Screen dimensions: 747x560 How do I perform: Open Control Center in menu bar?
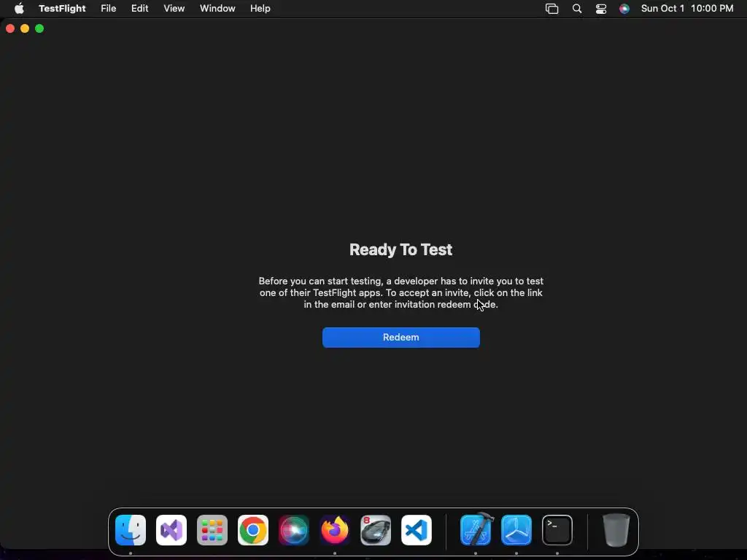601,9
